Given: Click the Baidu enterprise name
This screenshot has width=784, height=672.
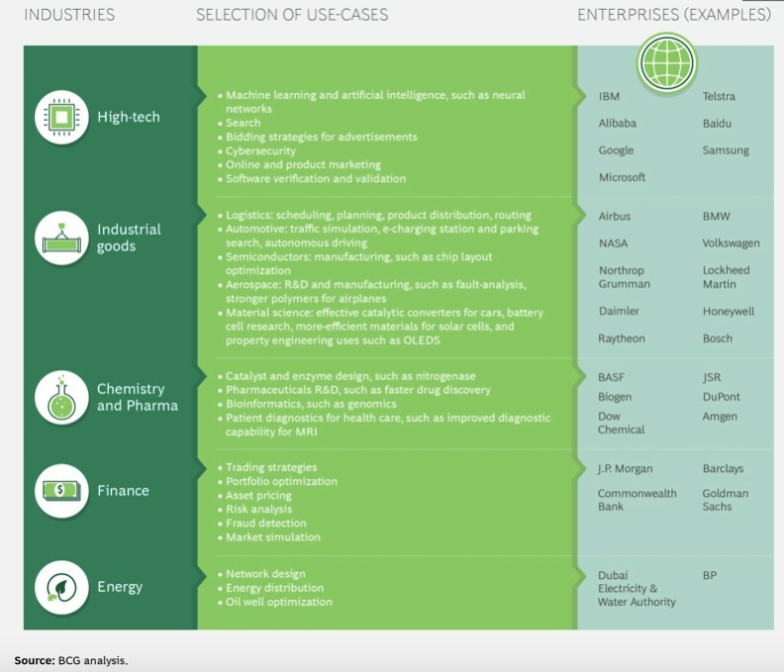Looking at the screenshot, I should [x=717, y=124].
